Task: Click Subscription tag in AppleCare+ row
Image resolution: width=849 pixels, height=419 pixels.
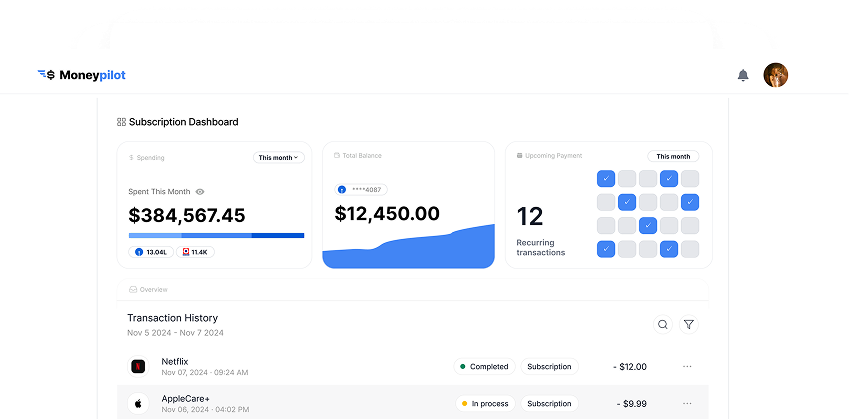Action: (549, 403)
